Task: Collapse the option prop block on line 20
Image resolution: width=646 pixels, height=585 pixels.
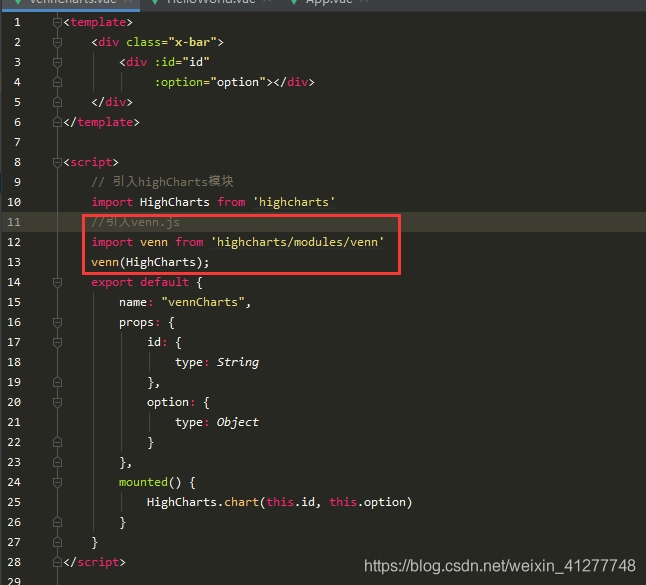Action: point(58,402)
